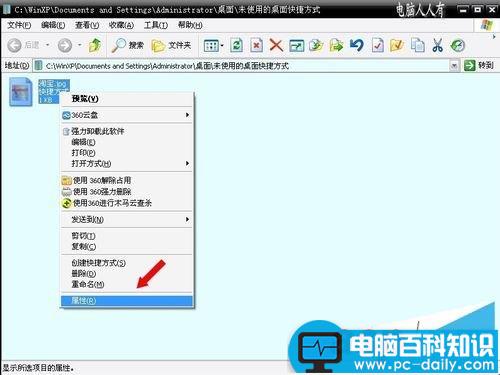
Task: Expand the Send To (发送到) submenu
Action: (127, 219)
